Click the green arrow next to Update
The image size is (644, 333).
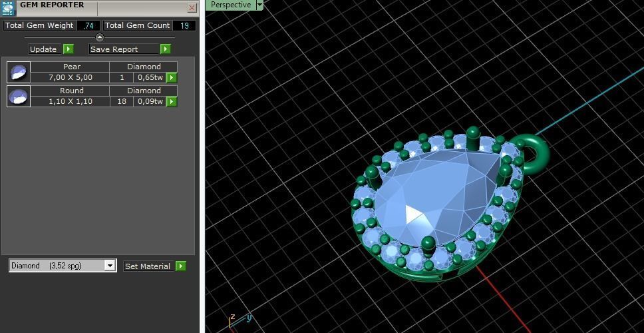[68, 49]
